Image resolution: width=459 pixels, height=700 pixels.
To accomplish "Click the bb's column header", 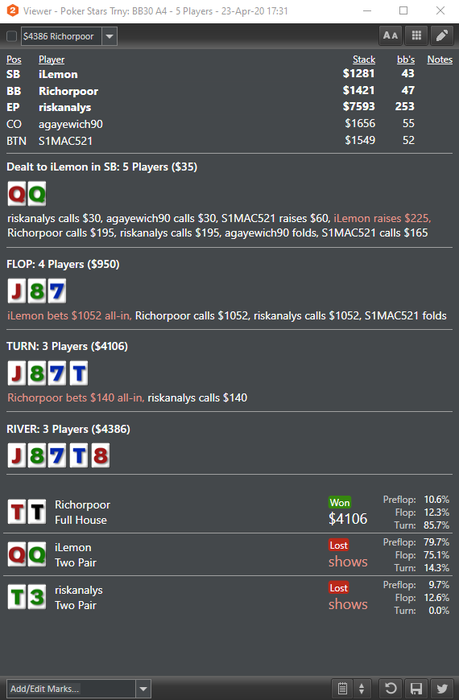I will click(406, 59).
